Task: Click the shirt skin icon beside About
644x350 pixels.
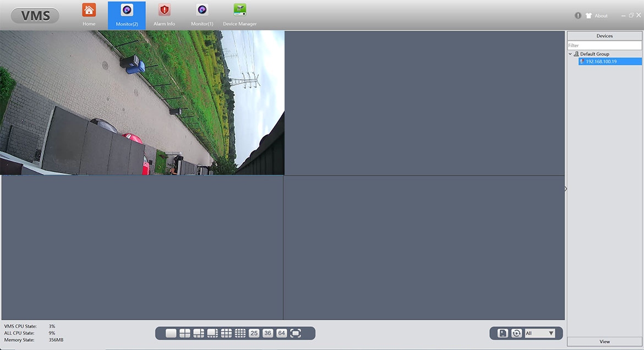Action: 589,15
